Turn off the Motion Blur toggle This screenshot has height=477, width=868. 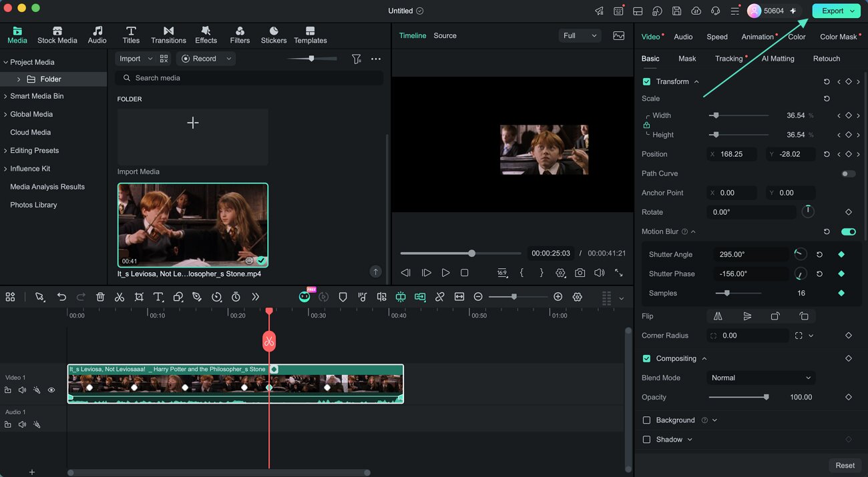click(849, 231)
